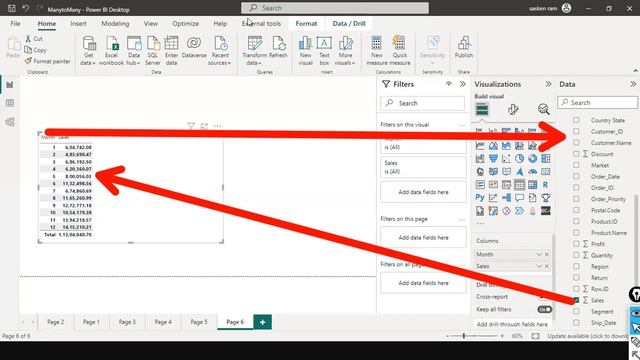Select the Gauge visualization icon
The image size is (640, 360).
click(532, 171)
